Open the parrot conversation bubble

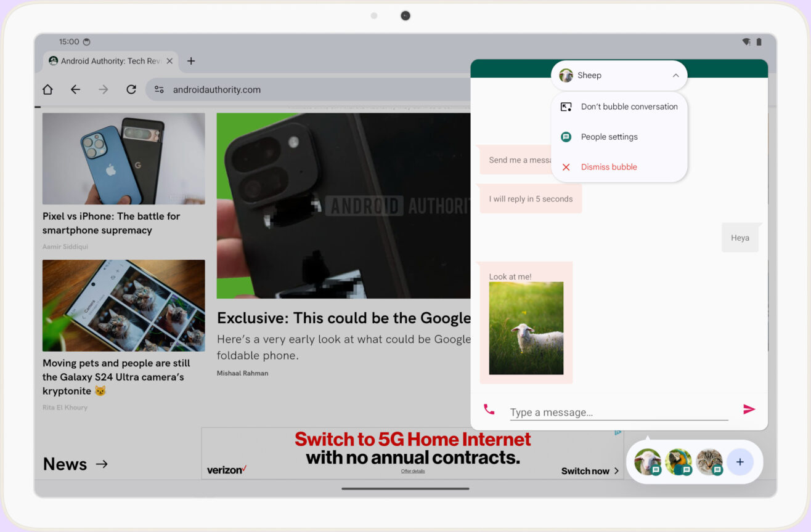click(x=679, y=461)
